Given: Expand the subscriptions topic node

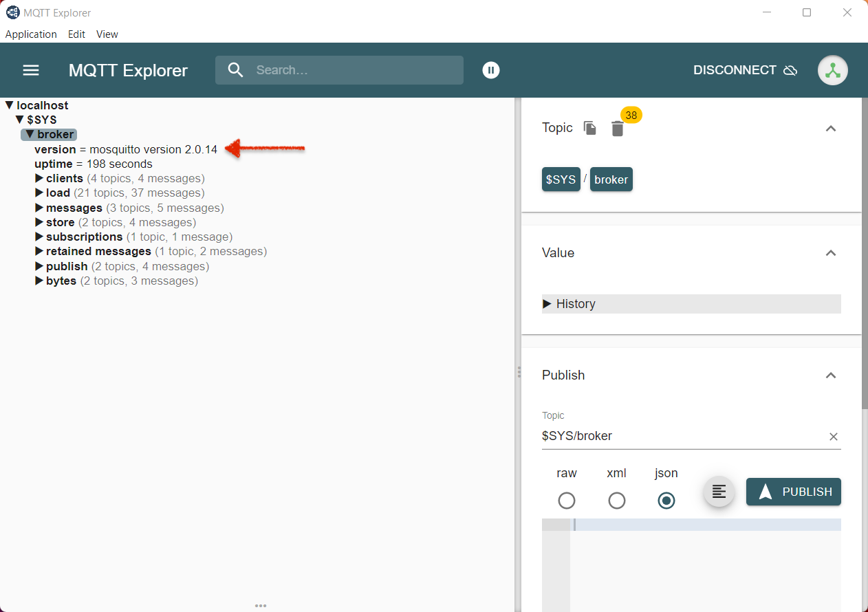Looking at the screenshot, I should point(39,237).
